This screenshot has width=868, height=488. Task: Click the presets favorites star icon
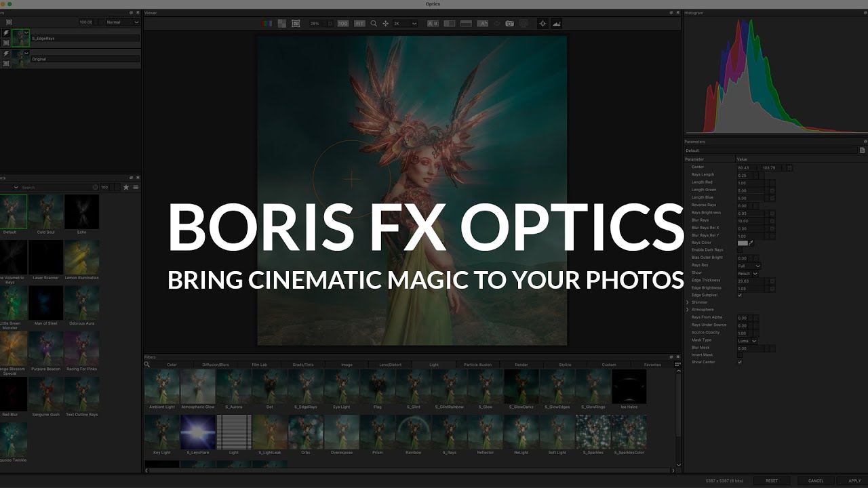(x=126, y=187)
